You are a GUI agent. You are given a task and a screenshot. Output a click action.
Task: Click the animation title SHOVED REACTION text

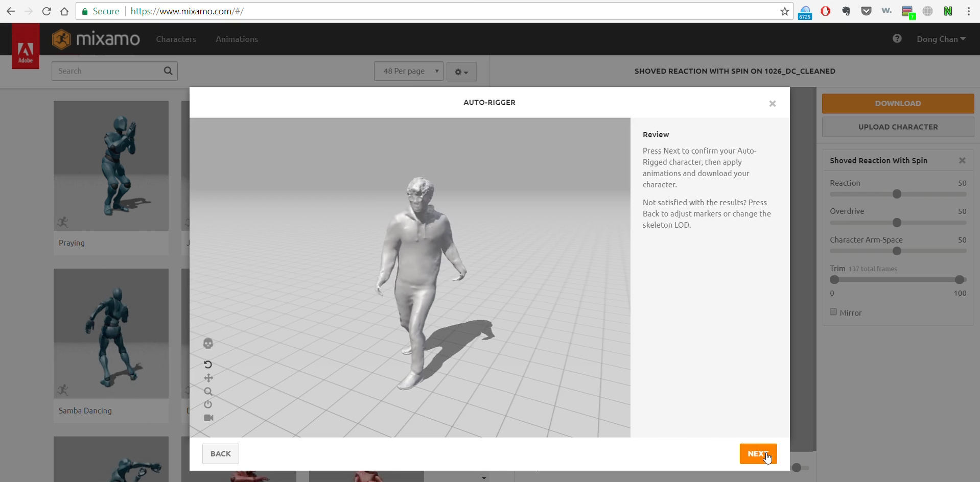point(735,71)
